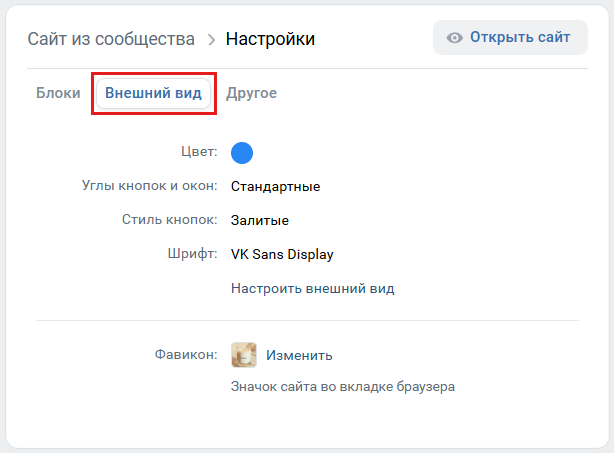This screenshot has width=614, height=453.
Task: Click the Залитые button style value
Action: [x=259, y=220]
